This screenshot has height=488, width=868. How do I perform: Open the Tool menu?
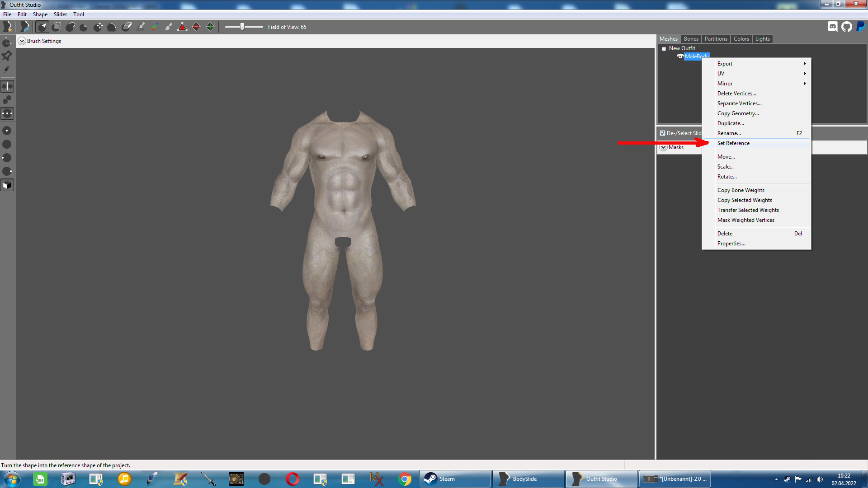pyautogui.click(x=79, y=14)
